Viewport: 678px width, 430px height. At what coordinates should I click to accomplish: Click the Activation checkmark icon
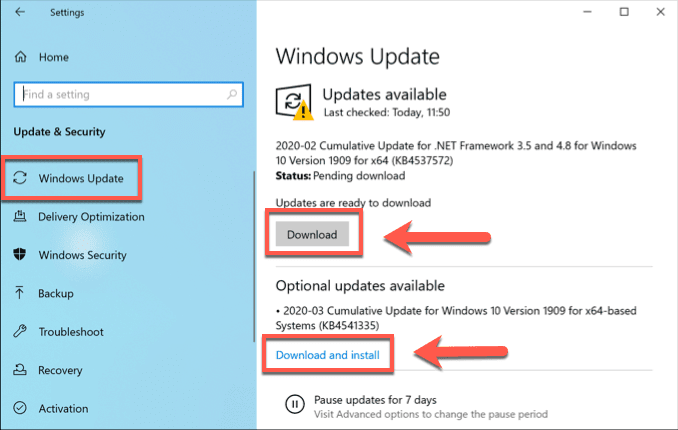[x=20, y=408]
